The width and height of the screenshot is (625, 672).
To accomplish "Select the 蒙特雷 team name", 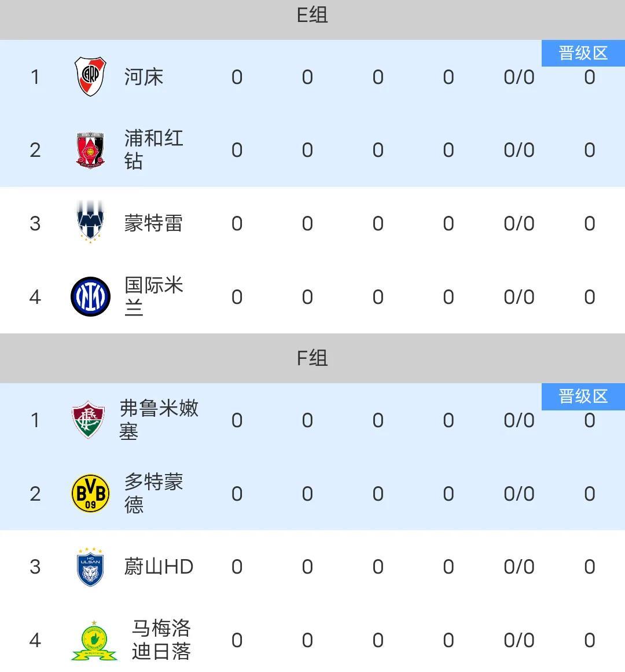I will pyautogui.click(x=153, y=223).
